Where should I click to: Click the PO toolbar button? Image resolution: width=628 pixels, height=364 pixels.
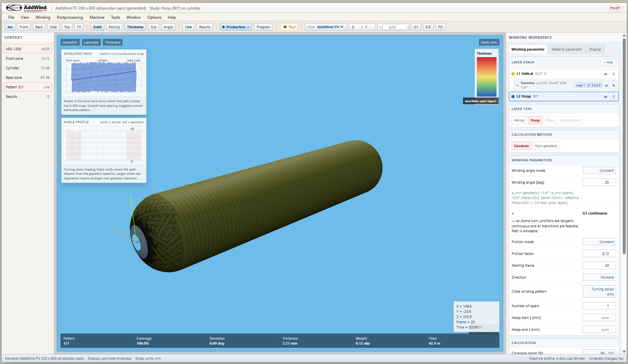coord(440,27)
